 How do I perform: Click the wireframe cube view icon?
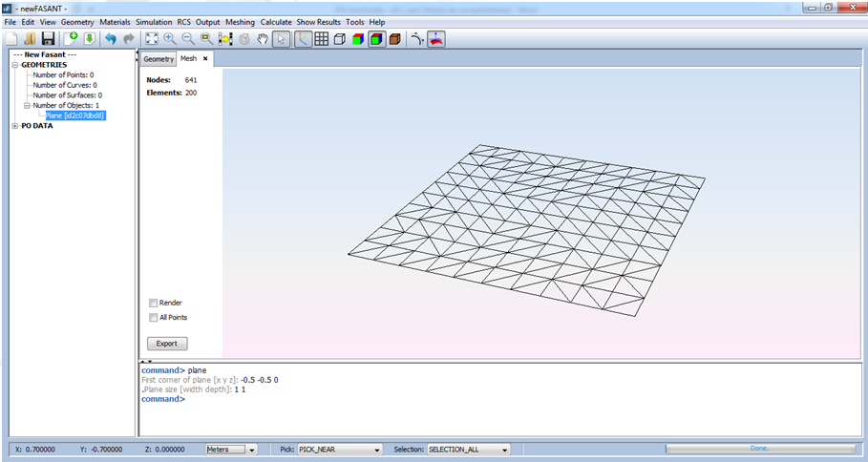click(x=340, y=39)
